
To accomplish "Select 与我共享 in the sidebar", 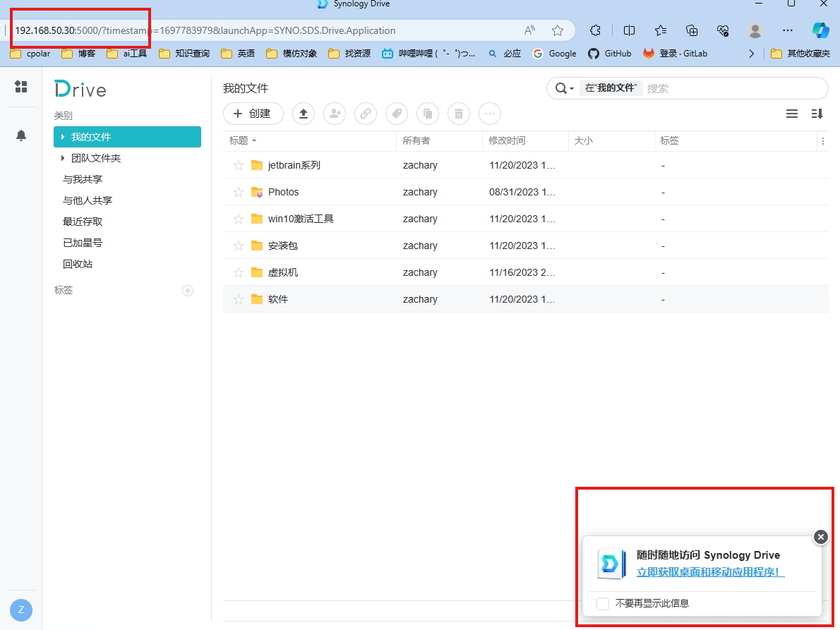I will click(x=83, y=179).
